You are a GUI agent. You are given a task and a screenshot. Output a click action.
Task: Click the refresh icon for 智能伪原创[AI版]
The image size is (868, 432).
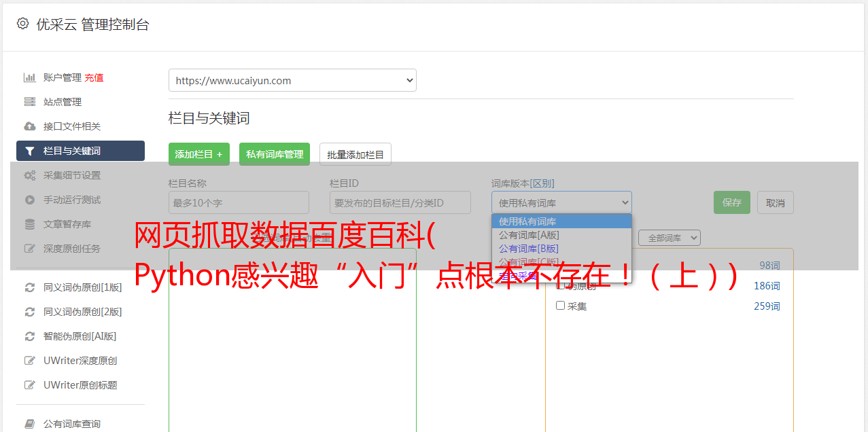coord(30,336)
